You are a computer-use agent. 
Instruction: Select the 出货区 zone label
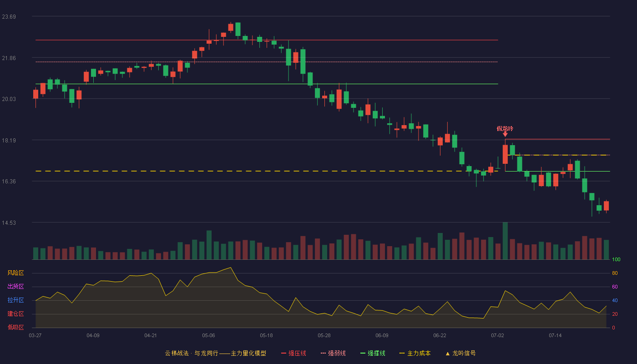point(15,287)
